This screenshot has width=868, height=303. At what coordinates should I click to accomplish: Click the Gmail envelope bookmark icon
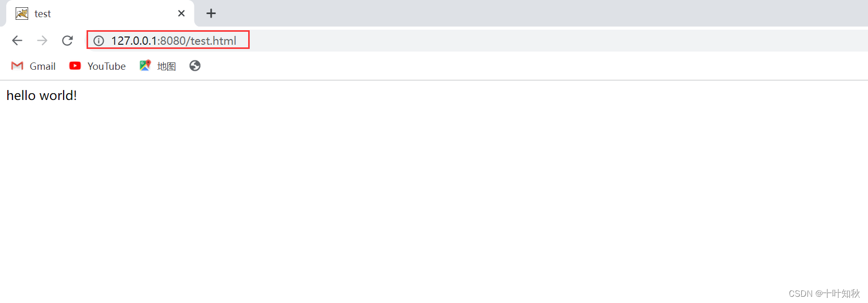(17, 66)
